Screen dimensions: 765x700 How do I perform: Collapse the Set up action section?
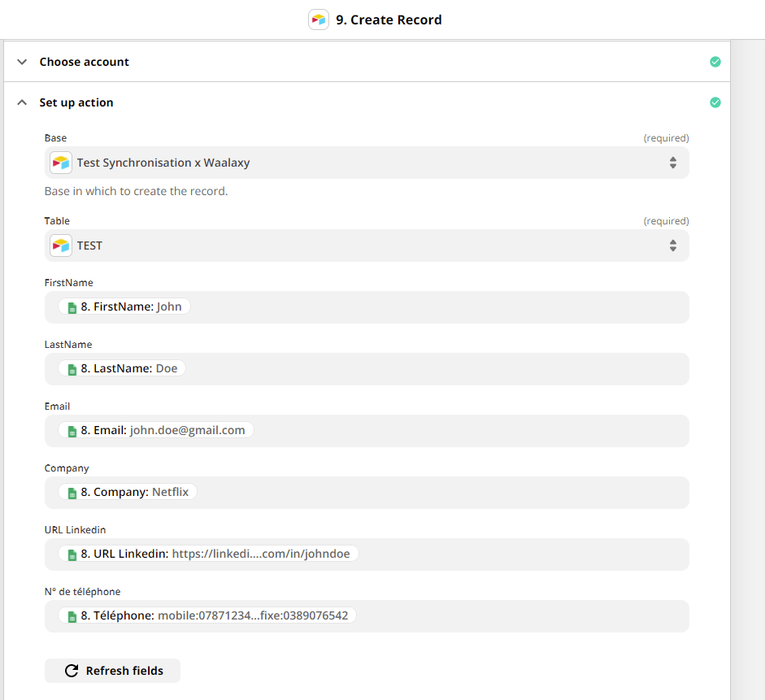pos(22,102)
